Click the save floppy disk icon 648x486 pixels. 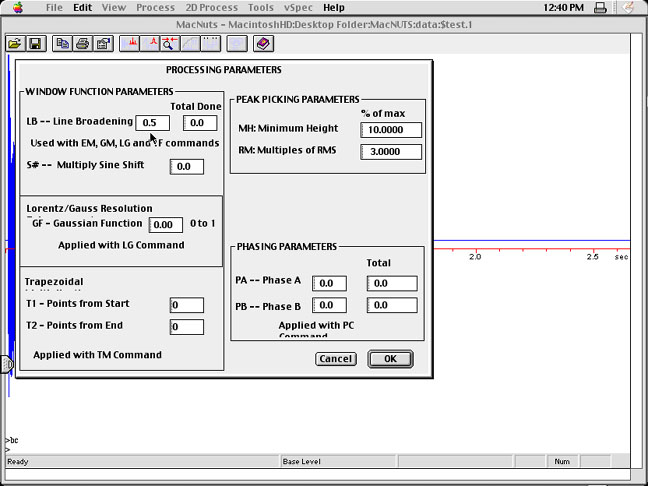(35, 44)
